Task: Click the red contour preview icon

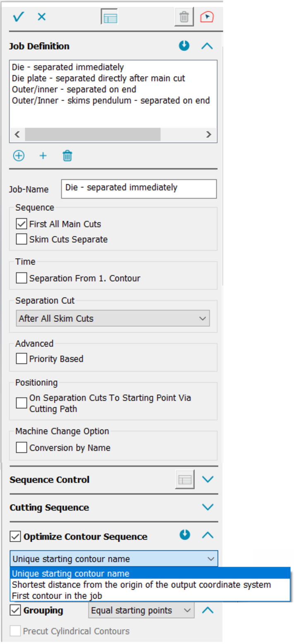Action: [207, 17]
